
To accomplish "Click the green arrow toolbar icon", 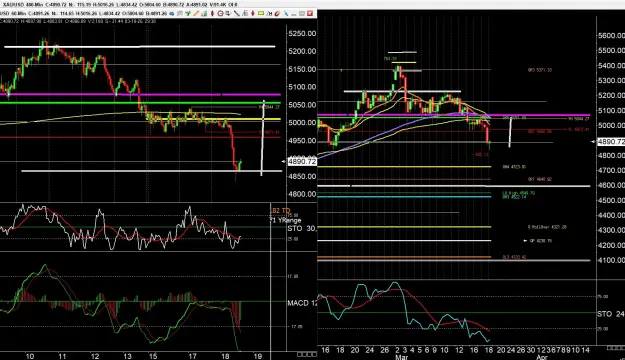I will [187, 14].
